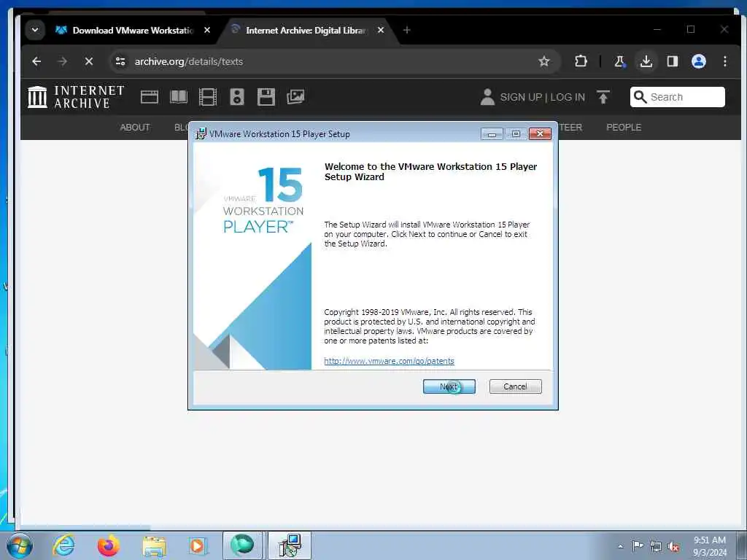
Task: Cancel the VMware Workstation 15 Player setup
Action: [x=515, y=386]
